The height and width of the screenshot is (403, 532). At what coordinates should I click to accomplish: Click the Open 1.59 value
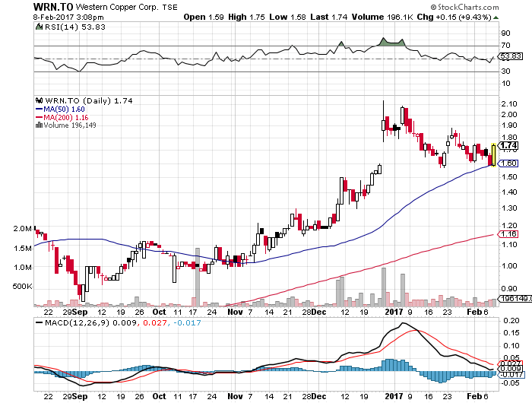(204, 17)
